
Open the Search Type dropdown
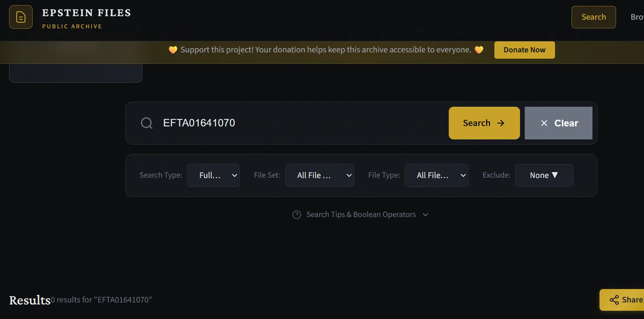pyautogui.click(x=213, y=175)
